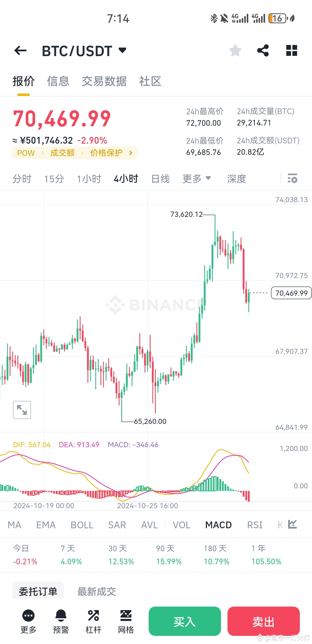Open 价格保护 price protection link
The image size is (312, 644).
click(106, 153)
